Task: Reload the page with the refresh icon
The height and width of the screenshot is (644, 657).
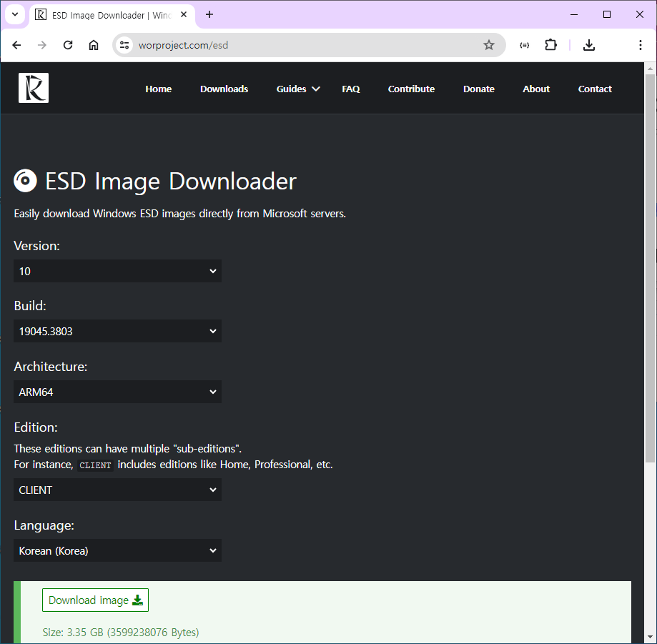Action: (68, 45)
